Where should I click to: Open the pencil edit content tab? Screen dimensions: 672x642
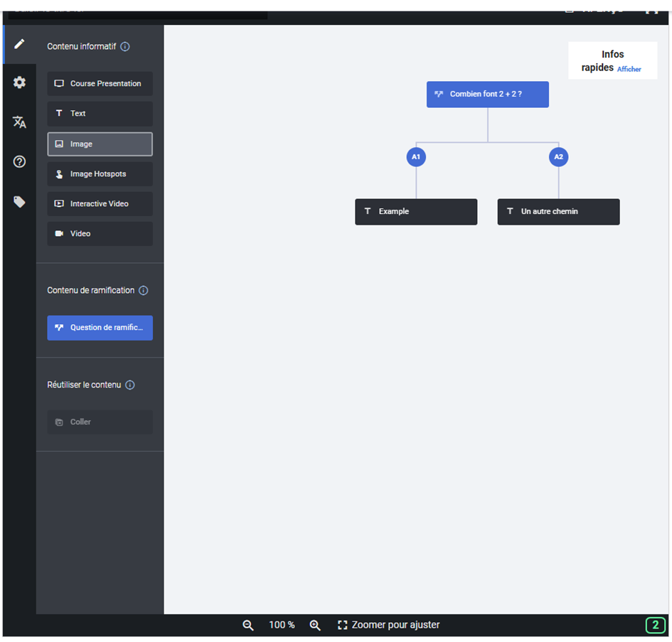pos(19,44)
